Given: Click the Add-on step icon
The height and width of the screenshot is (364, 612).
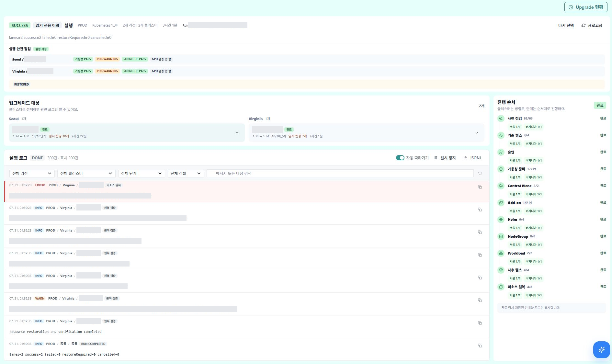Looking at the screenshot, I should (501, 203).
